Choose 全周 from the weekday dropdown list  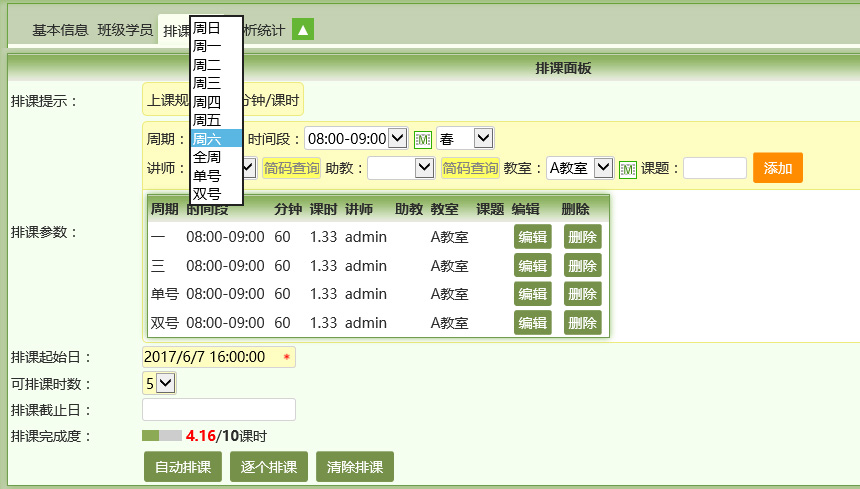click(x=215, y=157)
